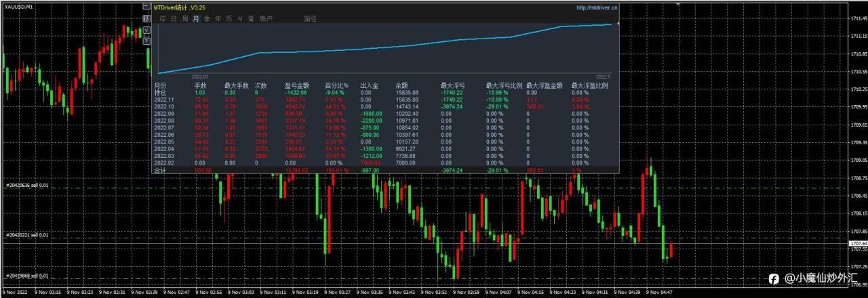Switch to the 综 summary tab
868x298 pixels.
(x=163, y=19)
